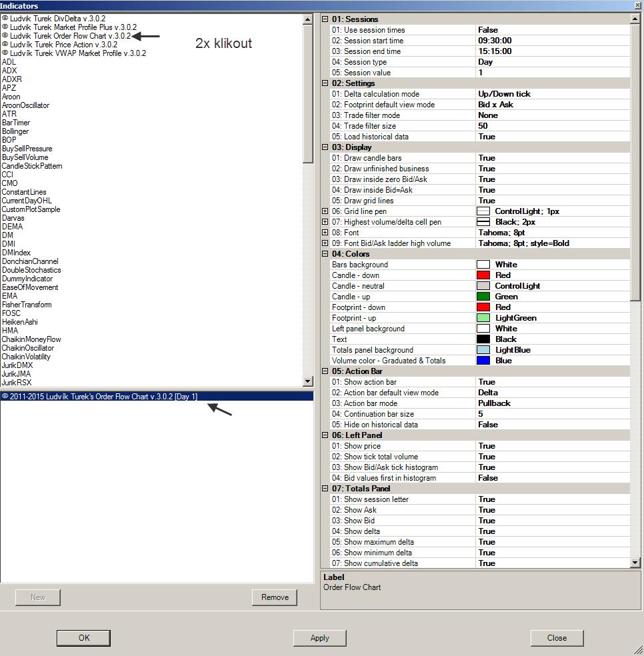Click the Left panel background swatch

tap(483, 329)
